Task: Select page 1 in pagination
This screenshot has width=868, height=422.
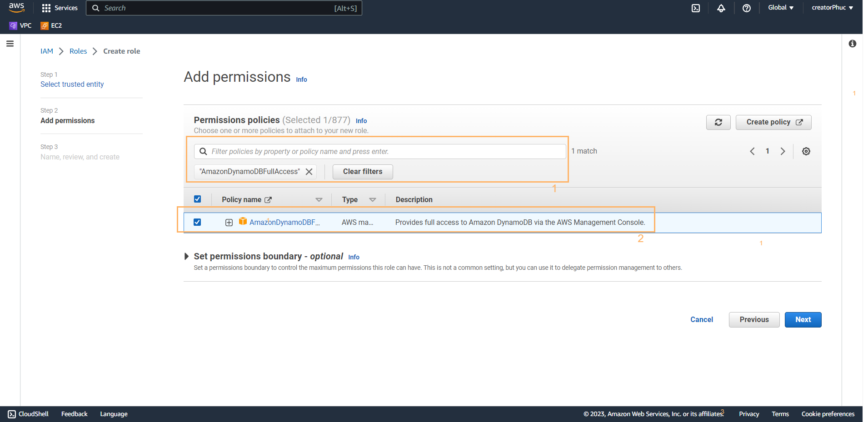Action: click(x=768, y=151)
